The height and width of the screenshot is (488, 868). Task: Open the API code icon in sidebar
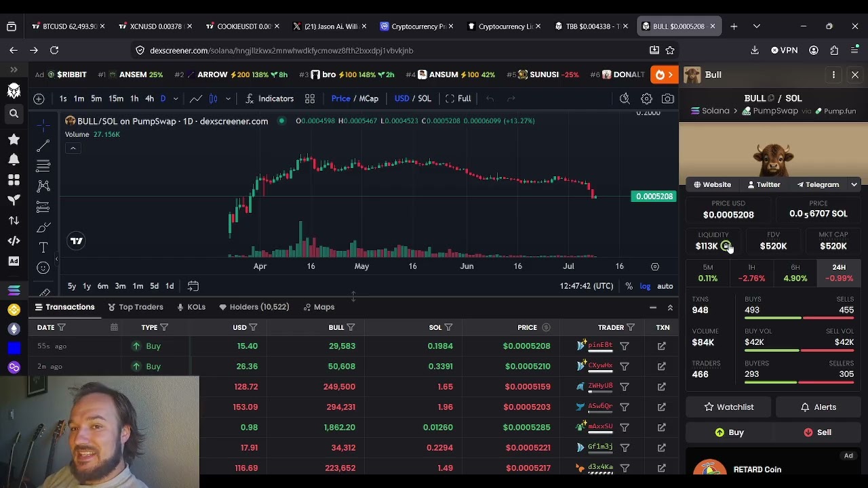(14, 241)
